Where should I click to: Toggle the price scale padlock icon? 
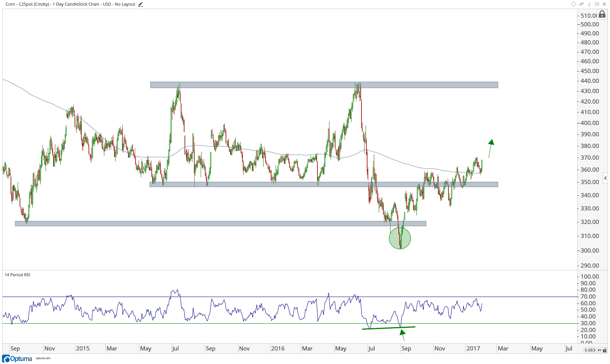point(602,14)
